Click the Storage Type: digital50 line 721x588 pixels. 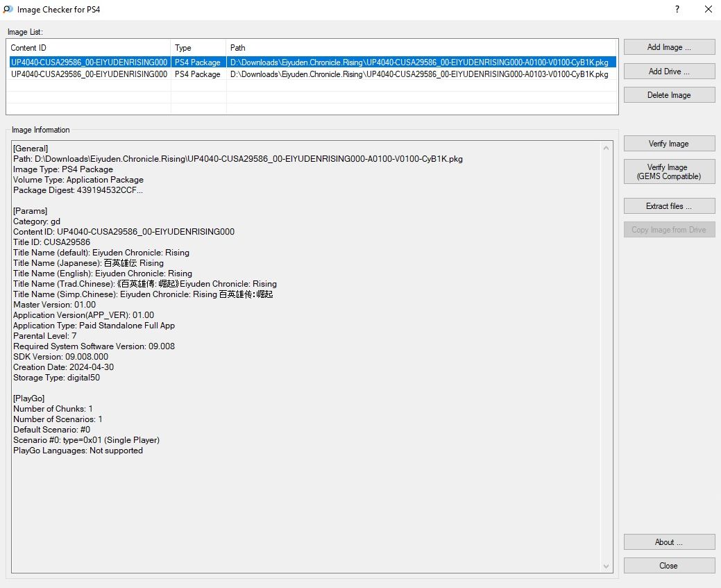pos(57,378)
